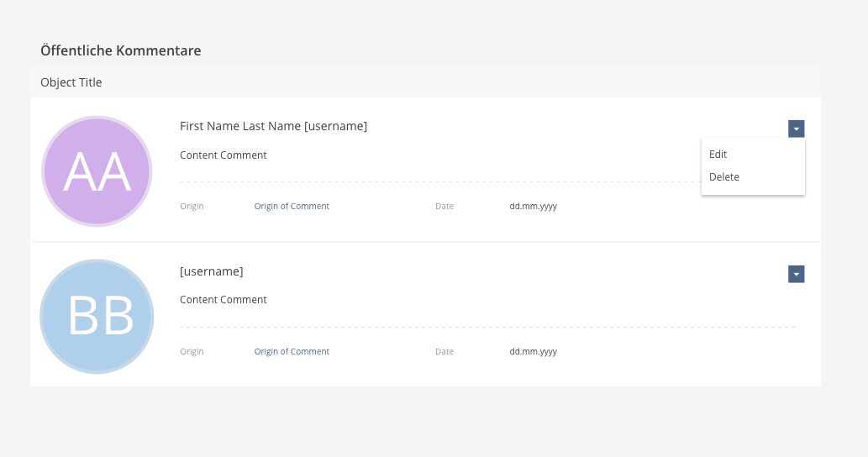The height and width of the screenshot is (457, 868).
Task: Click the dd.mm.yyyy date in first comment
Action: click(533, 207)
